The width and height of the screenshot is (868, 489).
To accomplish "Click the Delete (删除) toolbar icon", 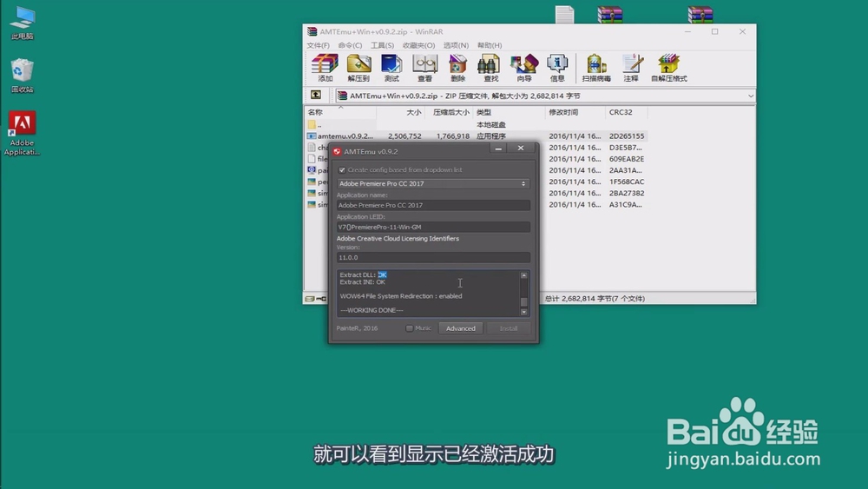I will [x=457, y=68].
